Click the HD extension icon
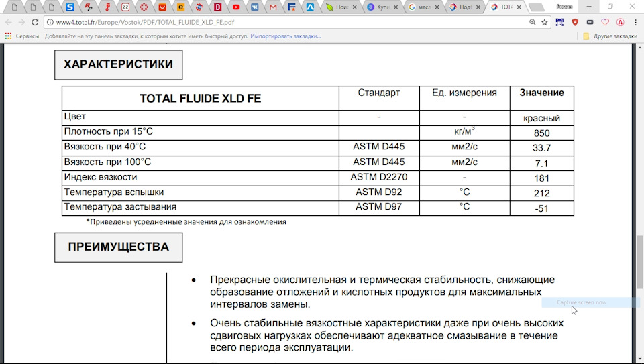 click(590, 23)
